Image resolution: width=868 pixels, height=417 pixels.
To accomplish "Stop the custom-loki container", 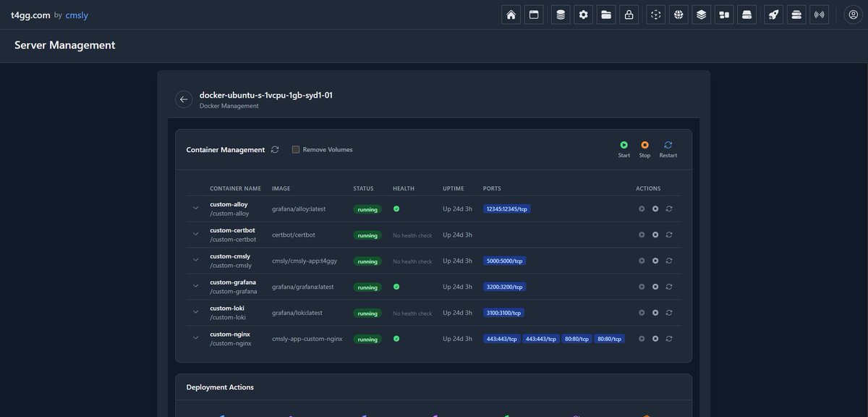I will tap(655, 313).
